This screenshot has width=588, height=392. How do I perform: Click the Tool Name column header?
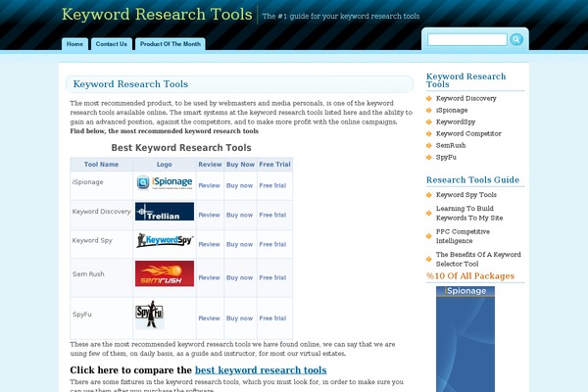(x=101, y=165)
